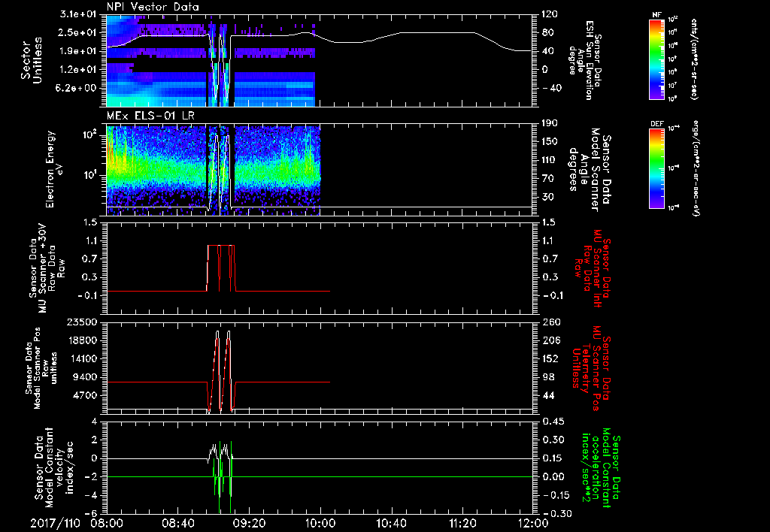Image resolution: width=770 pixels, height=532 pixels.
Task: Click the 120 degree sun elevation tick
Action: 550,14
